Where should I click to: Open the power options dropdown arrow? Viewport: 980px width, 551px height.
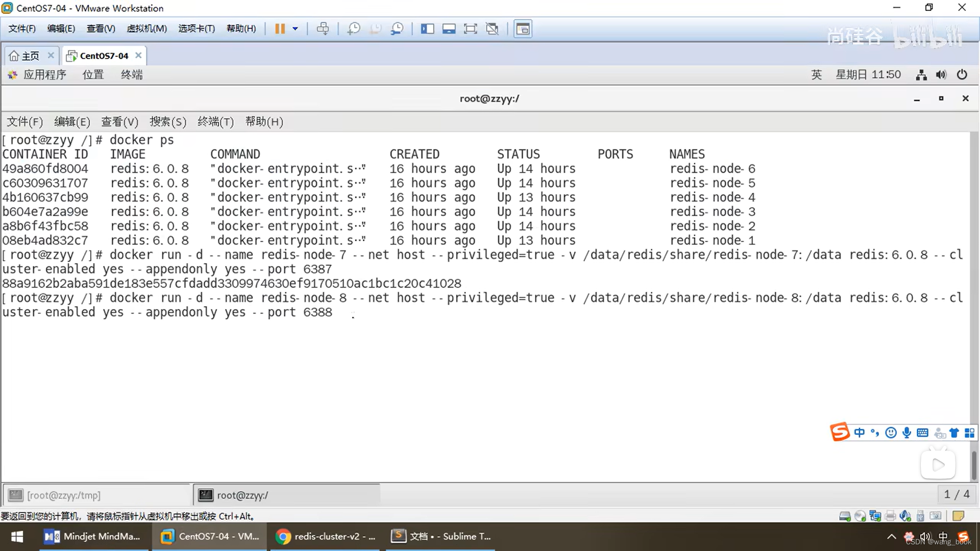pos(295,29)
